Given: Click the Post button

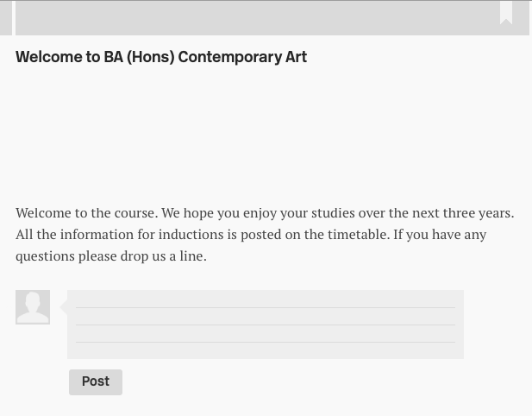Looking at the screenshot, I should tap(96, 382).
